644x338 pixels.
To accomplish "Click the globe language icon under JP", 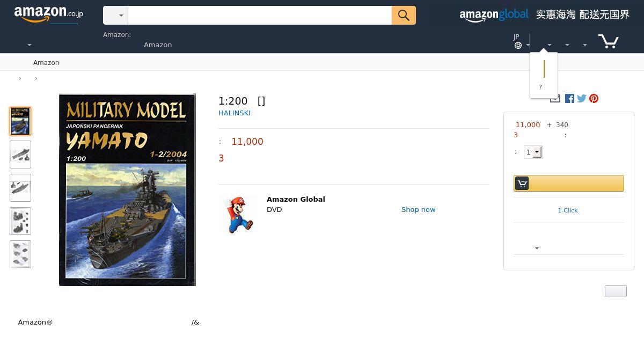I will 518,45.
